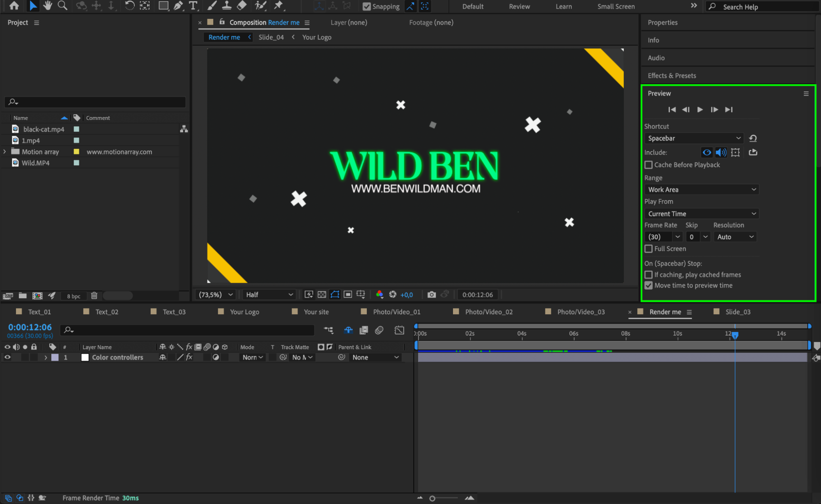Image resolution: width=821 pixels, height=504 pixels.
Task: Enable the Full Screen checkbox
Action: [649, 249]
